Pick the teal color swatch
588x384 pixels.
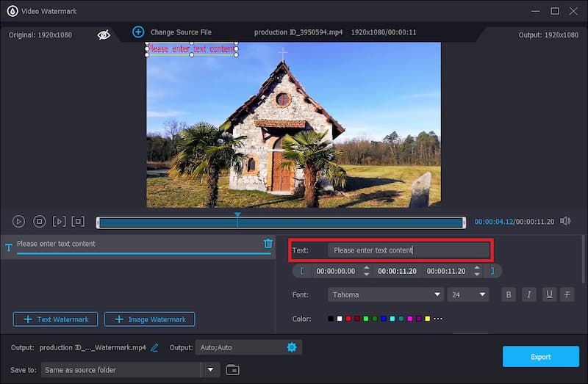(401, 319)
